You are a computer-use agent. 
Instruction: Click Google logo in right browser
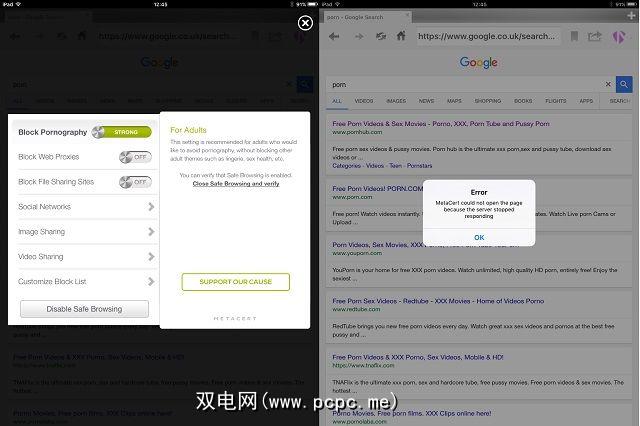click(478, 62)
